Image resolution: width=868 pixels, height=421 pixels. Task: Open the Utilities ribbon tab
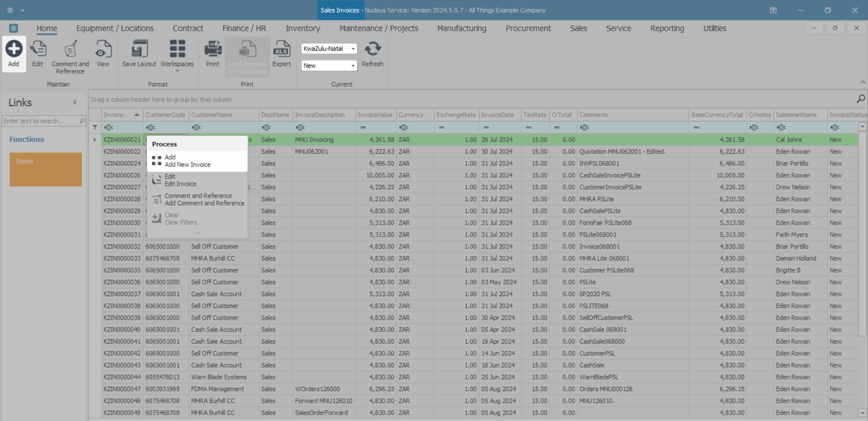coord(714,28)
